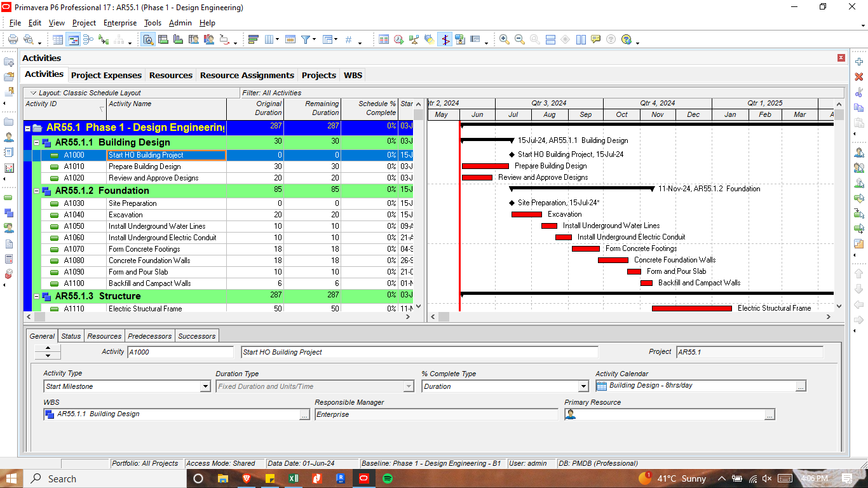Click the Start HO Building Project milestone diamond
The height and width of the screenshot is (488, 868).
coord(512,154)
